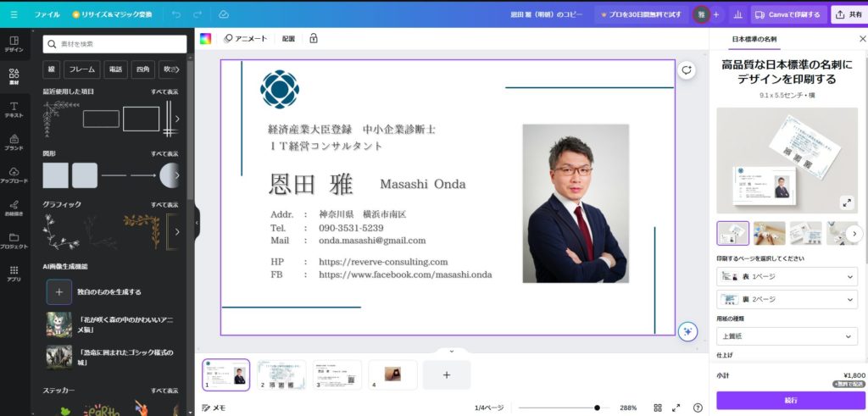The width and height of the screenshot is (868, 416).
Task: Click the 続行 continue button
Action: click(790, 400)
